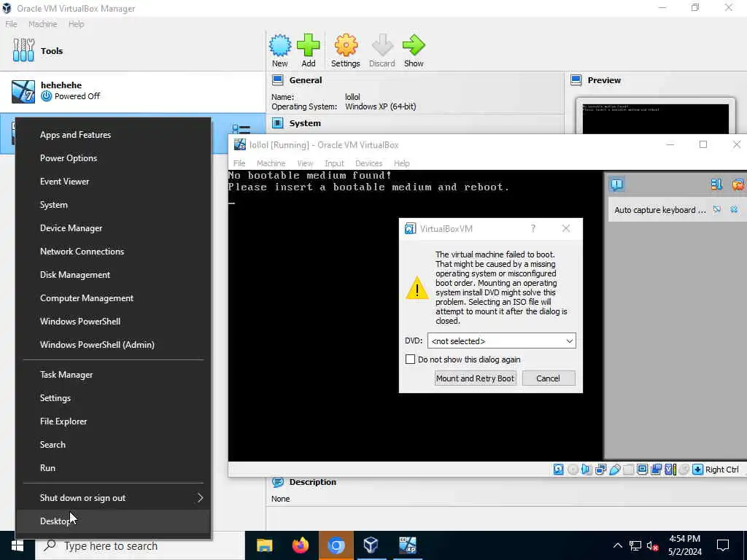Click the Description section icon in the Manager

[278, 482]
